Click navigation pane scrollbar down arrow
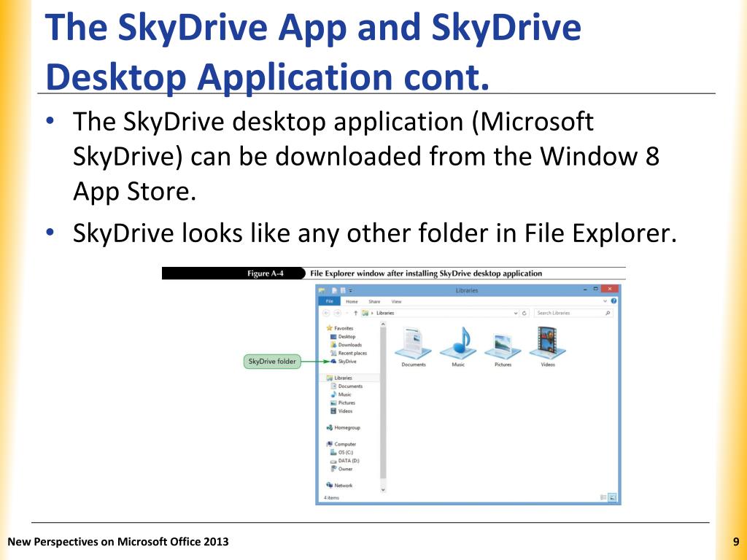The height and width of the screenshot is (560, 747). coord(383,489)
